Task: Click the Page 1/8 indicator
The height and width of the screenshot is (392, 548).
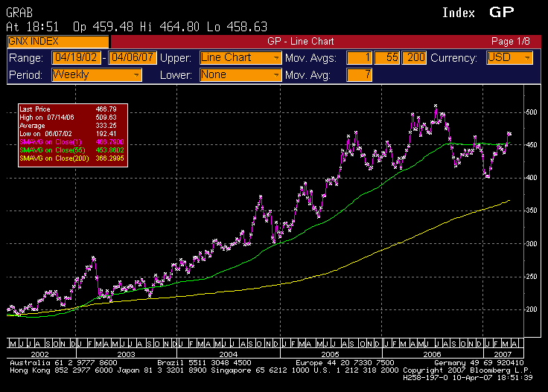Action: [511, 42]
